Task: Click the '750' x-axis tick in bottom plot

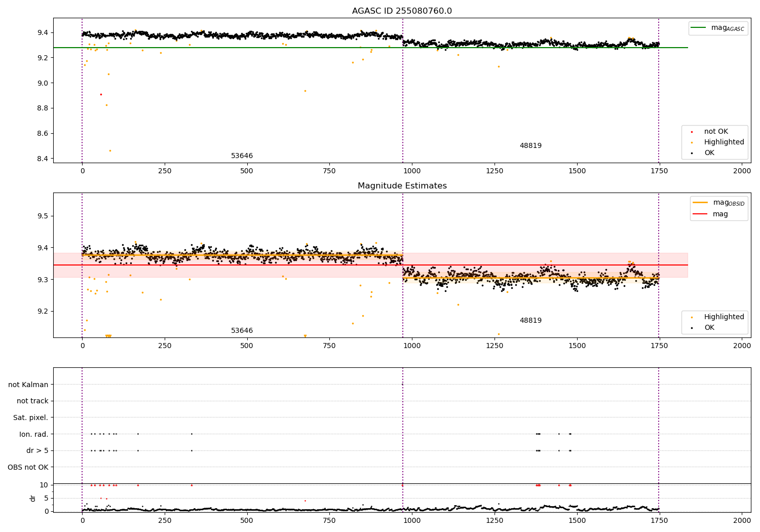Action: [329, 520]
